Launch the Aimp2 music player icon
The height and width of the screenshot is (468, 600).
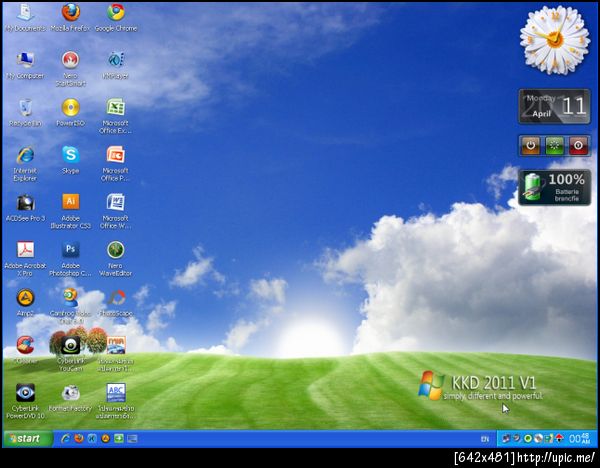click(25, 302)
